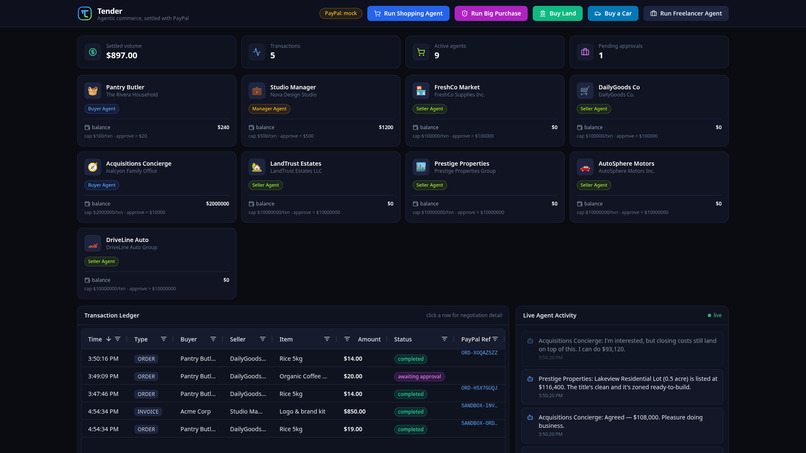Select the 3:47:46 PM transaction row
Screen dimensions: 806x453
pyautogui.click(x=292, y=394)
